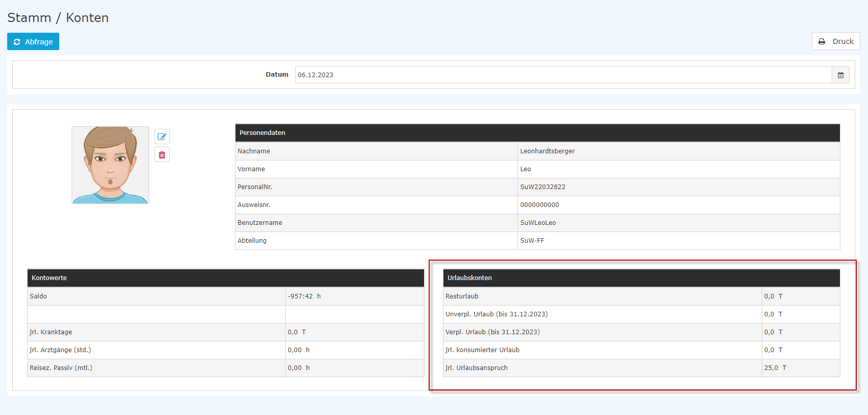The width and height of the screenshot is (868, 415).
Task: Click the Abfrage refresh button
Action: (33, 41)
